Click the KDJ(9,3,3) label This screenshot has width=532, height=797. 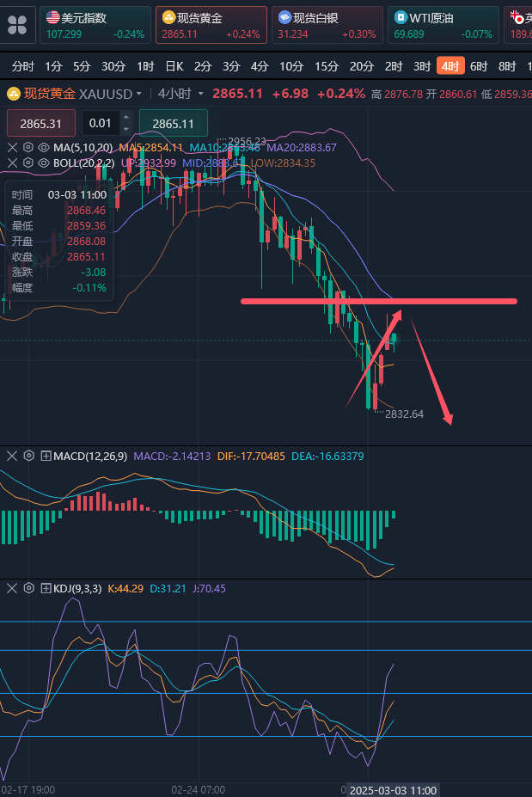click(77, 589)
